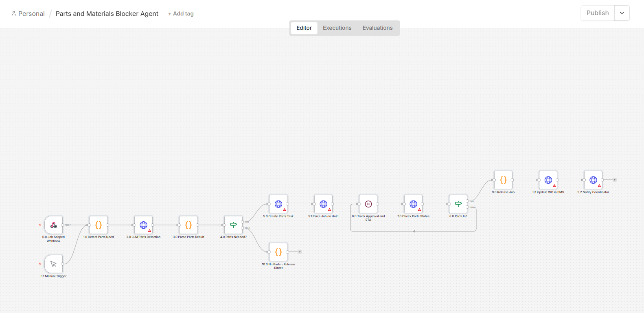Viewport: 644px width, 313px height.
Task: Open the 9.0 Release Job code node
Action: point(503,180)
